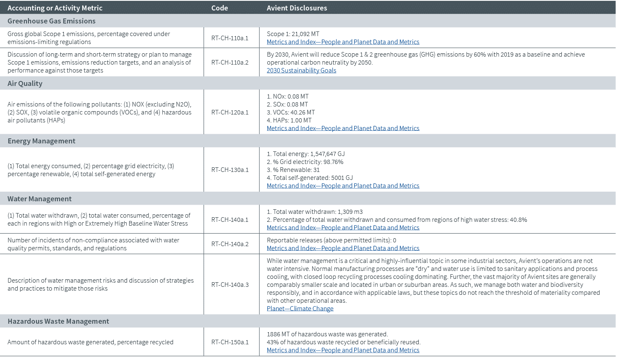Click the Avient Disclosures column header
Viewport: 623px width, 364px height.
[x=297, y=8]
